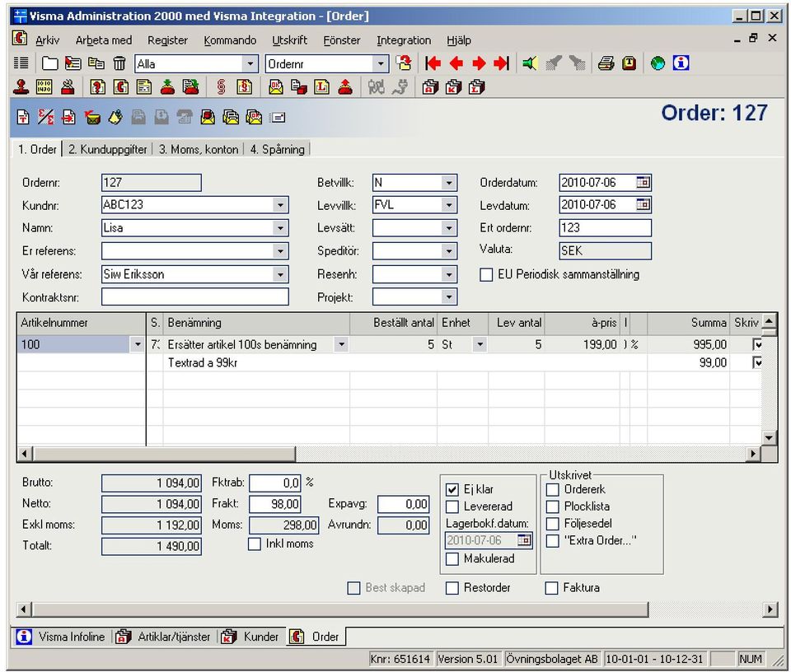791x672 pixels.
Task: Open the Arkiv menu
Action: coord(48,40)
